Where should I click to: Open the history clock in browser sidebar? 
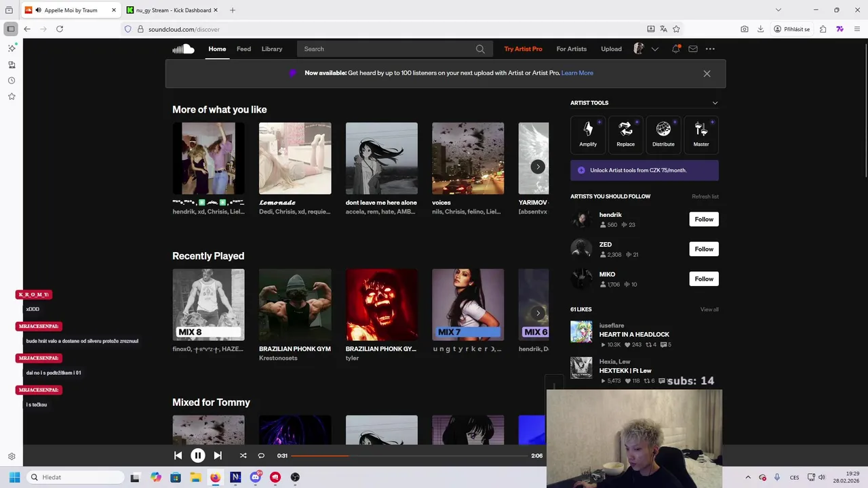click(12, 81)
